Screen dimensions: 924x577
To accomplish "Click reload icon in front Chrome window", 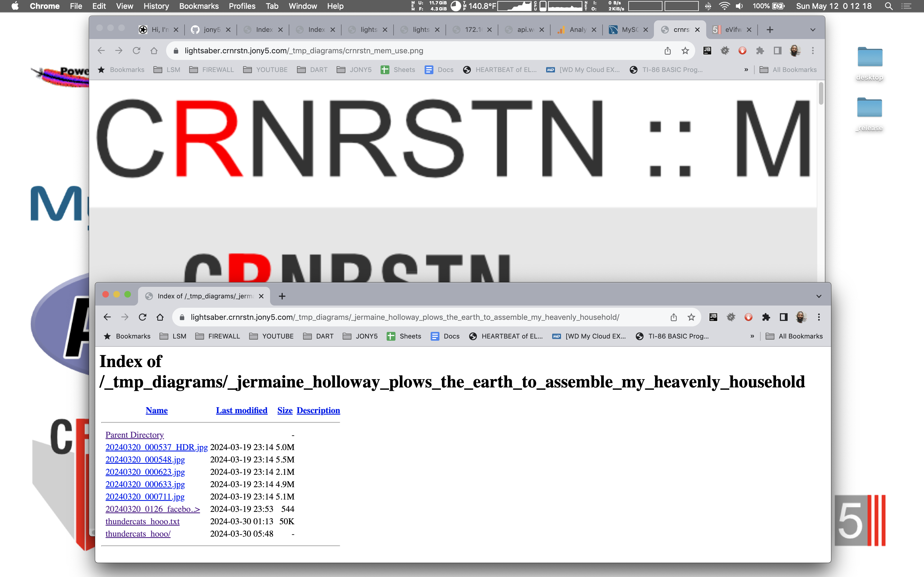I will coord(142,317).
